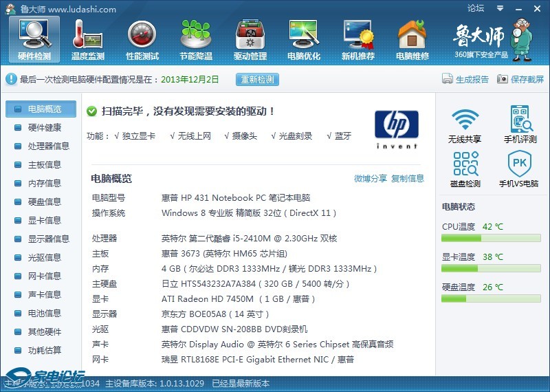
Task: Open 新机推荐 new PC recommendations
Action: point(358,39)
